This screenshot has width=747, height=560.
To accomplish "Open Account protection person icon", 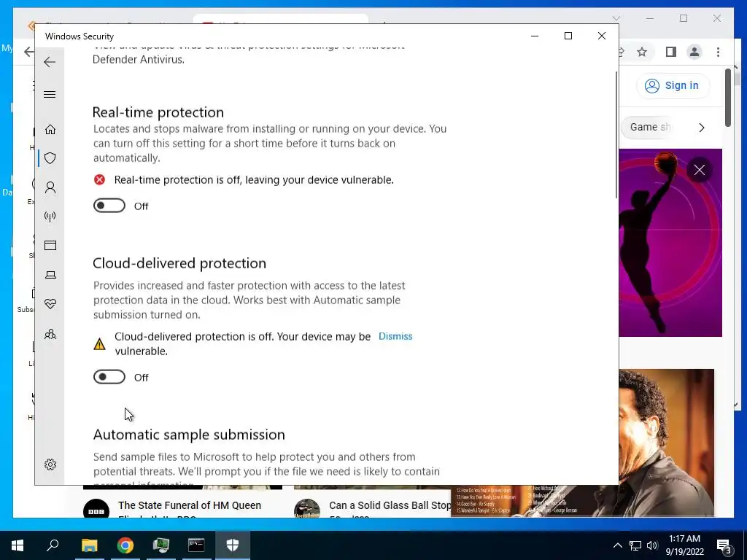I will click(x=50, y=187).
